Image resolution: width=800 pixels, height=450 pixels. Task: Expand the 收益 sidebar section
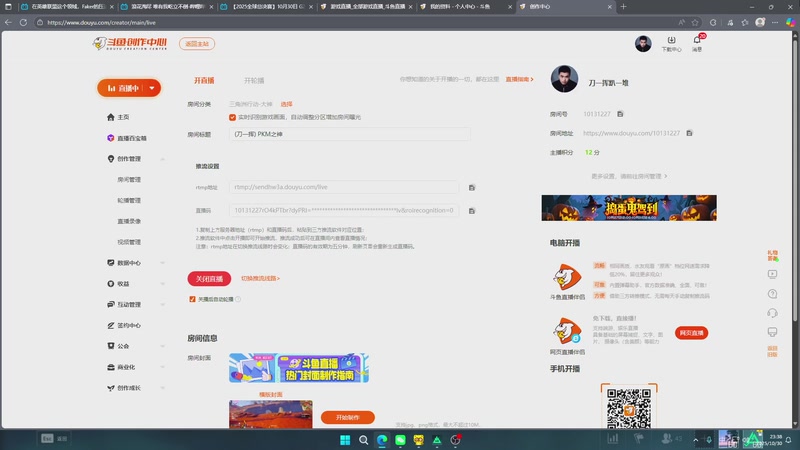163,284
